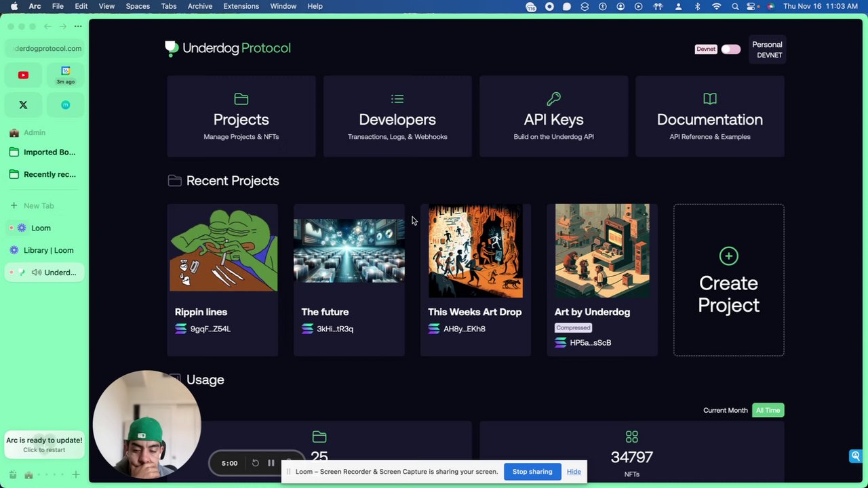
Task: Open Arc sidebar three-dot options menu
Action: pos(78,26)
